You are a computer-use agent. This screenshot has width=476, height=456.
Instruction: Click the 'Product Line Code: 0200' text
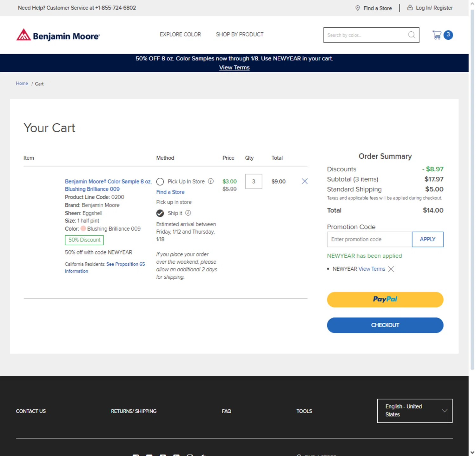pyautogui.click(x=94, y=197)
